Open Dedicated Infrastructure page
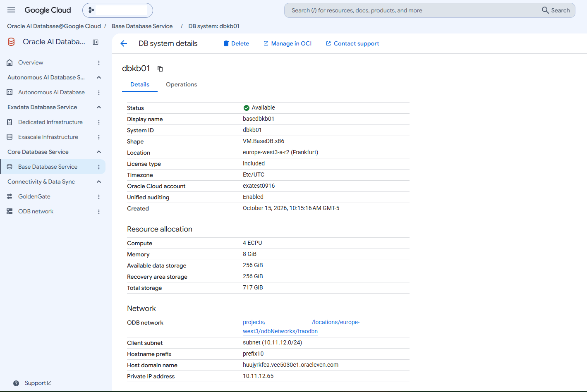 tap(50, 122)
